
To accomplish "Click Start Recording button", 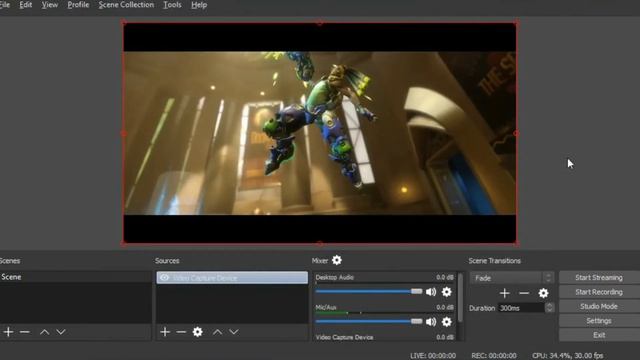I will coord(599,292).
